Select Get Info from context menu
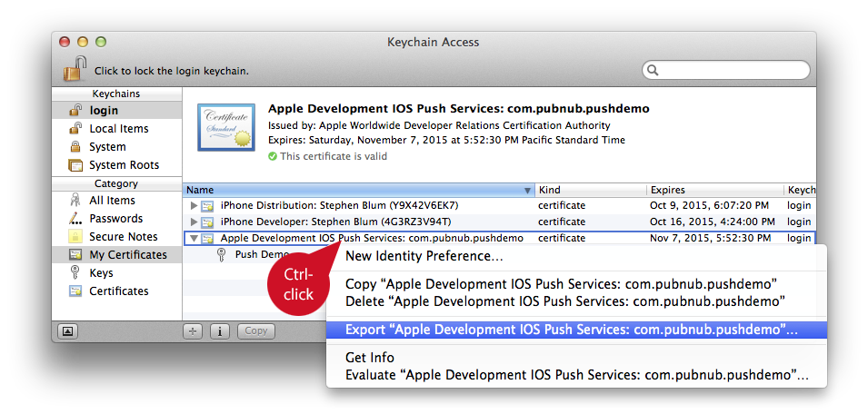This screenshot has width=868, height=414. [x=369, y=358]
